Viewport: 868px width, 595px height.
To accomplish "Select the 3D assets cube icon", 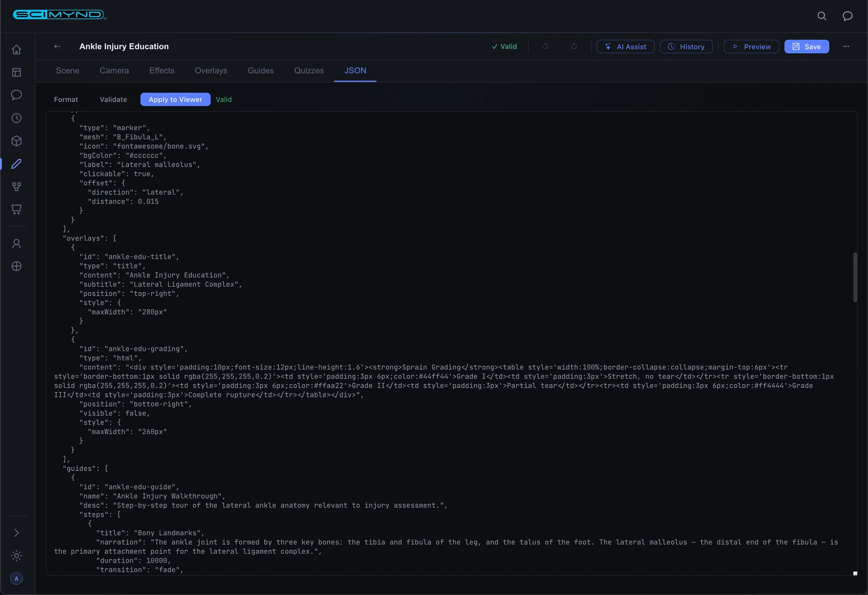I will (x=17, y=141).
